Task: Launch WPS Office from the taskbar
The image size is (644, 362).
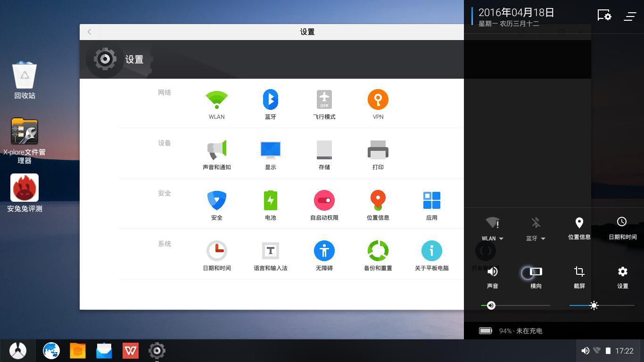Action: click(x=131, y=351)
